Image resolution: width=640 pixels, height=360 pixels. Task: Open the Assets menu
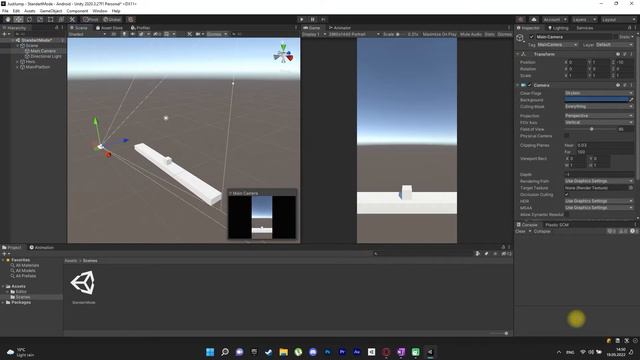29,11
